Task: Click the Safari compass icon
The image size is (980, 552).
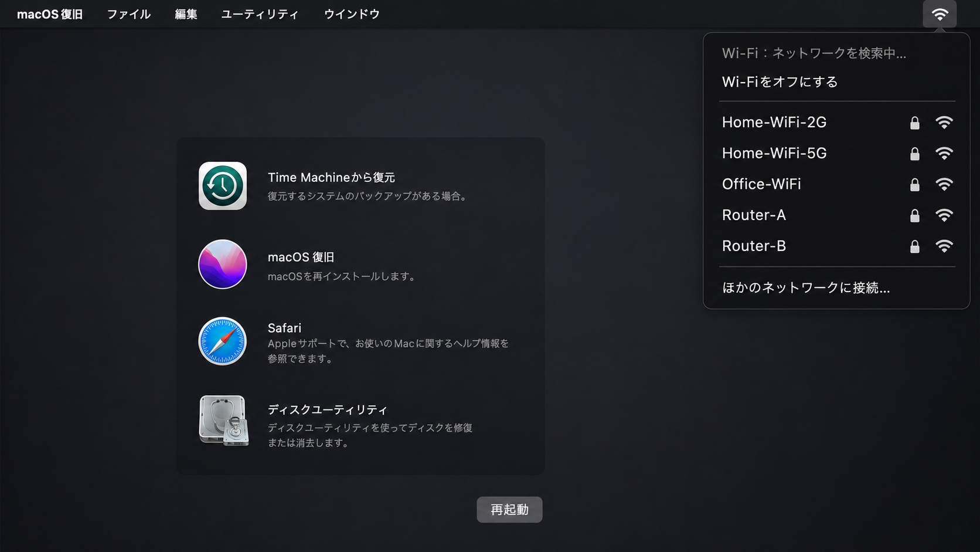Action: (223, 341)
